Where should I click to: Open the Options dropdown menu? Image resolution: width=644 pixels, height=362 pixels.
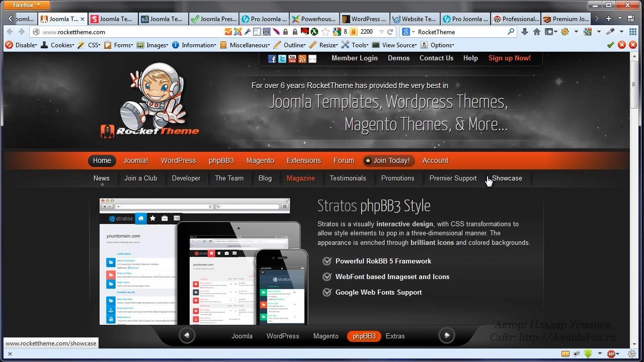tap(437, 45)
